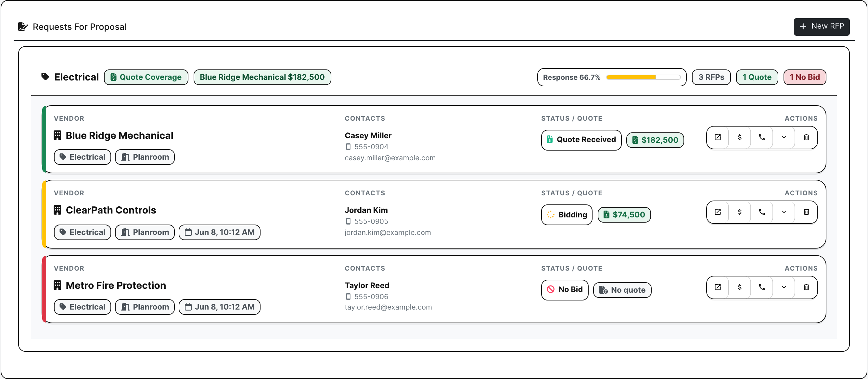Image resolution: width=868 pixels, height=379 pixels.
Task: Select contact name Jordan Kim
Action: coord(366,210)
